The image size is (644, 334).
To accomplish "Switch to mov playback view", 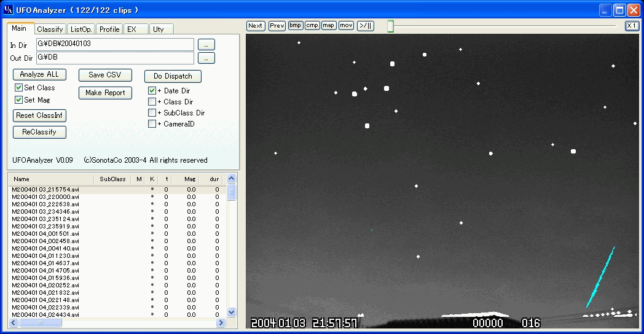I will pos(346,26).
